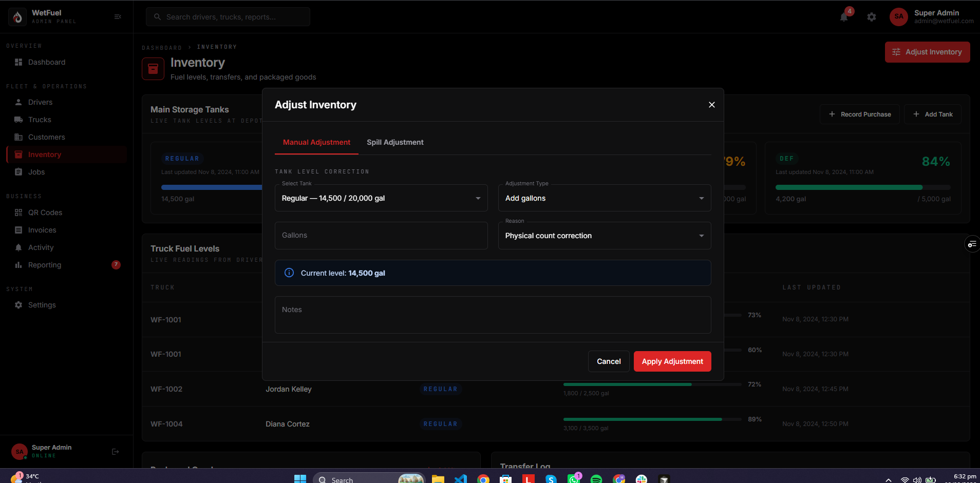Open the settings gear in header
Viewport: 980px width, 483px height.
tap(872, 17)
